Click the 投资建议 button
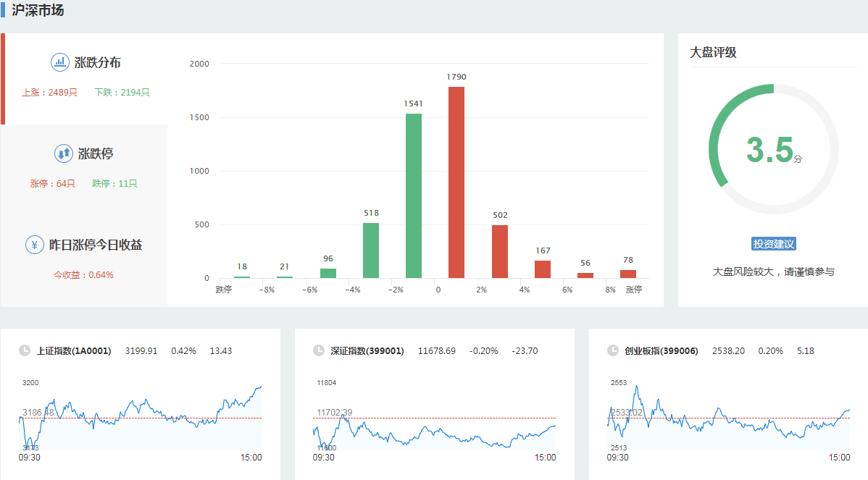The width and height of the screenshot is (868, 480). point(774,244)
